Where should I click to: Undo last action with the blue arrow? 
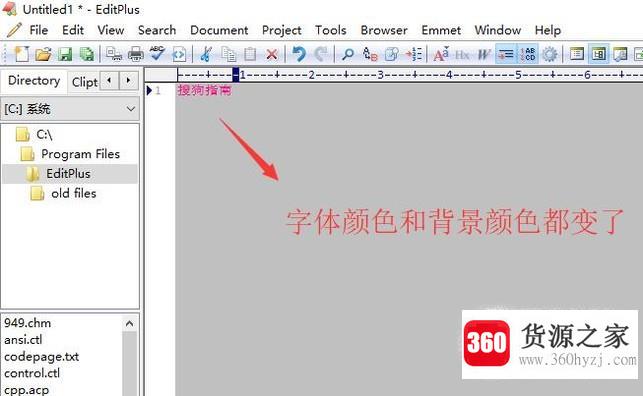(x=299, y=54)
